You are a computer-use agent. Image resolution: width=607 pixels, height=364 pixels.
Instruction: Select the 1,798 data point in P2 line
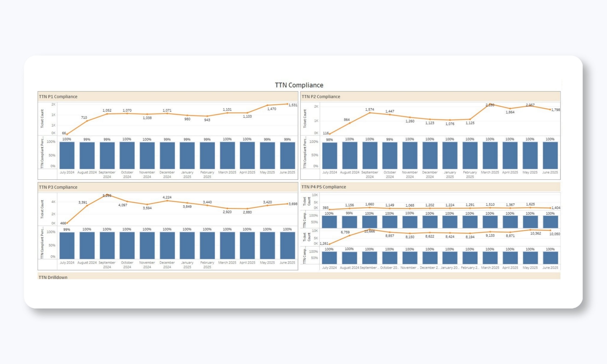coord(550,110)
